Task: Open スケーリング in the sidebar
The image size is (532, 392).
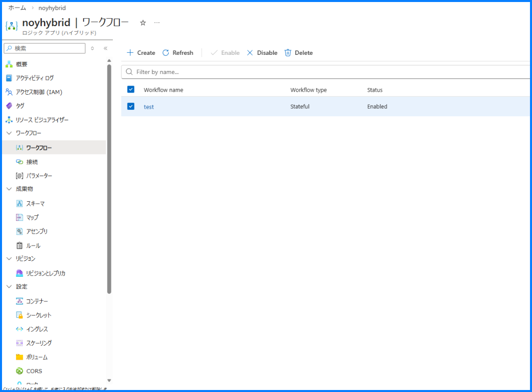Action: [x=39, y=343]
